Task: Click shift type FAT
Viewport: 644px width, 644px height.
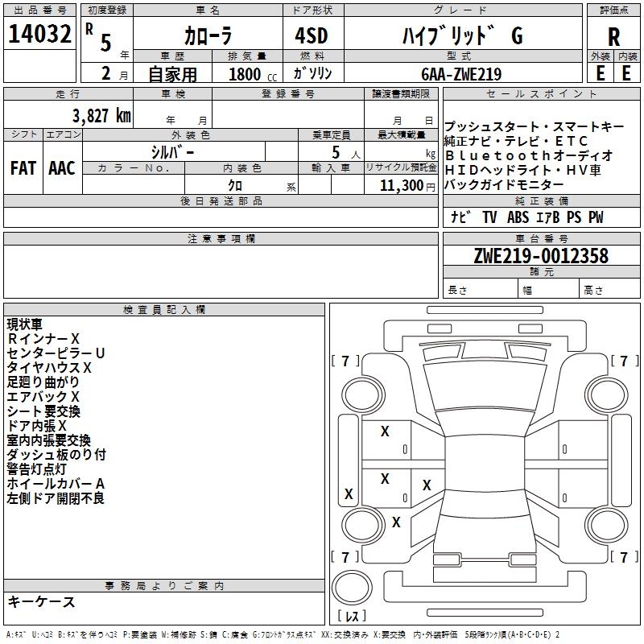Action: (x=23, y=168)
